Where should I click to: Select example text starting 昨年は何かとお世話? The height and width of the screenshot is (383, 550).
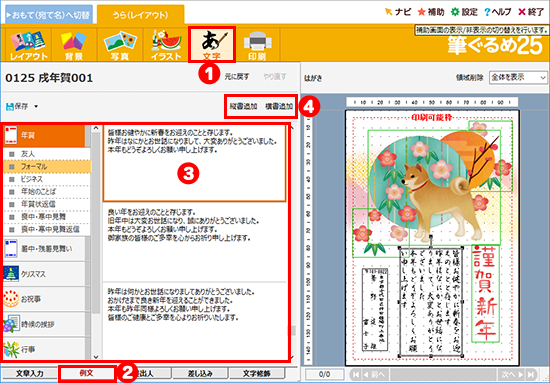point(194,321)
